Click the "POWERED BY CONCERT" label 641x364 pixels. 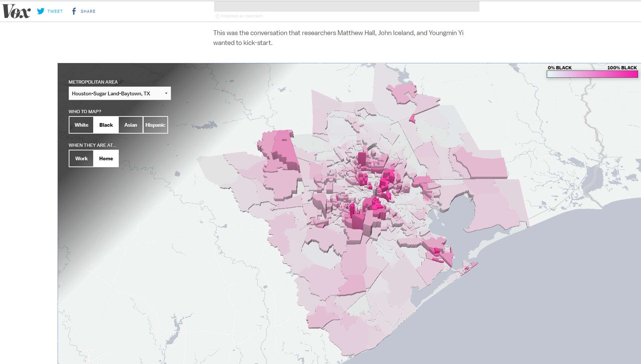click(239, 16)
